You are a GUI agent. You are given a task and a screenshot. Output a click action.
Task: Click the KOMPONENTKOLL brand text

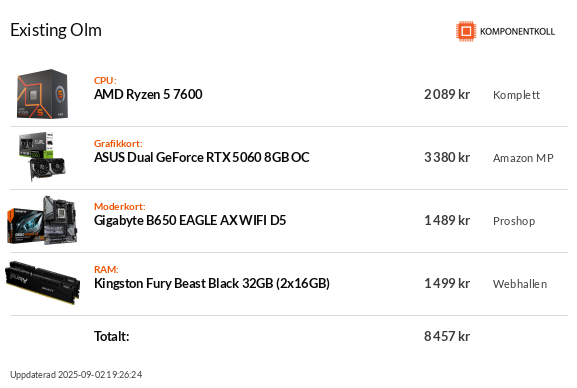pos(517,32)
